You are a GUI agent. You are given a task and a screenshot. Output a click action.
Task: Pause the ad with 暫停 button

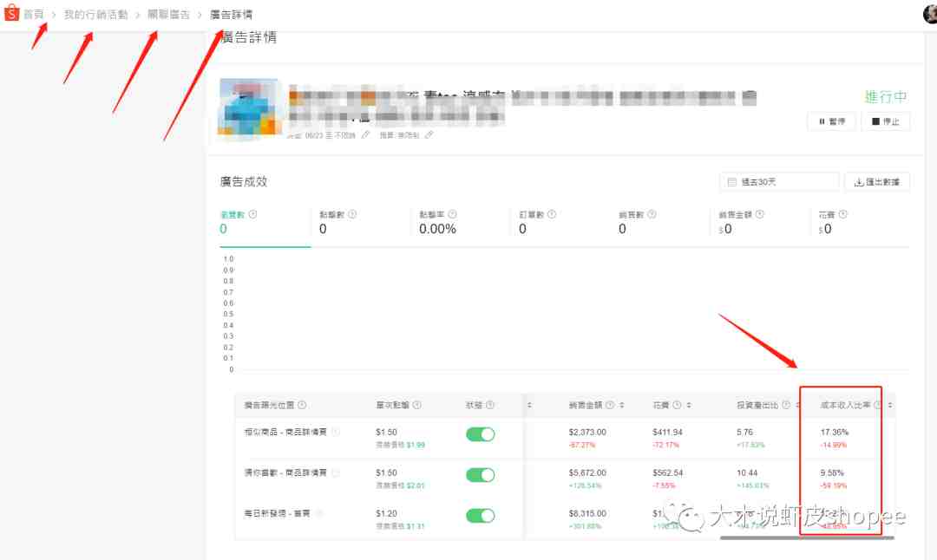tap(831, 121)
